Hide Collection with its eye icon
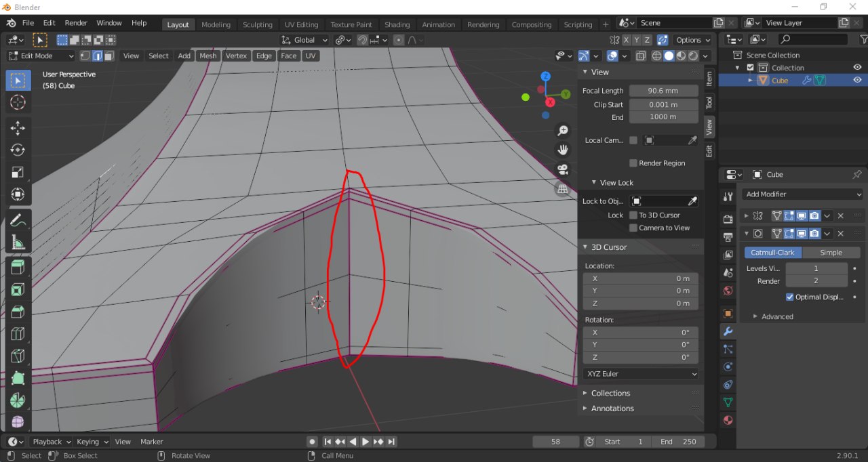Viewport: 868px width, 462px height. [x=857, y=68]
